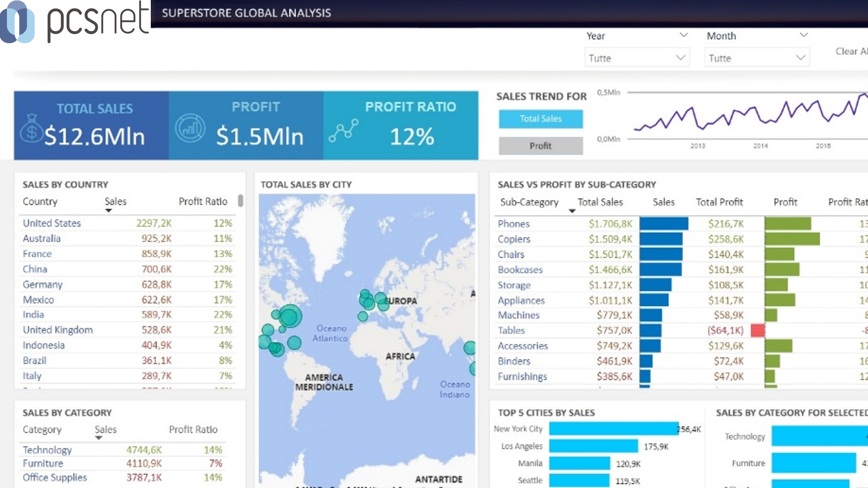Click the Sales by Country scrollbar thumb
The height and width of the screenshot is (488, 868).
240,200
